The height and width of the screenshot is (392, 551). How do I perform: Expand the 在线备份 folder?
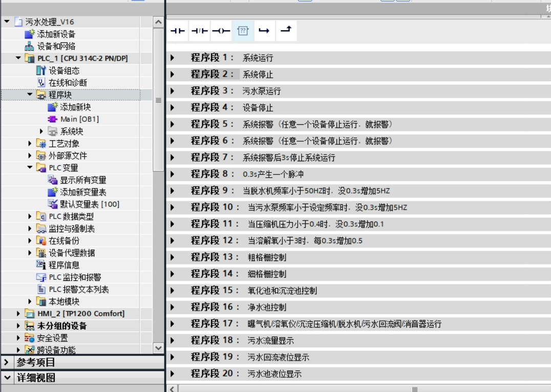click(30, 241)
